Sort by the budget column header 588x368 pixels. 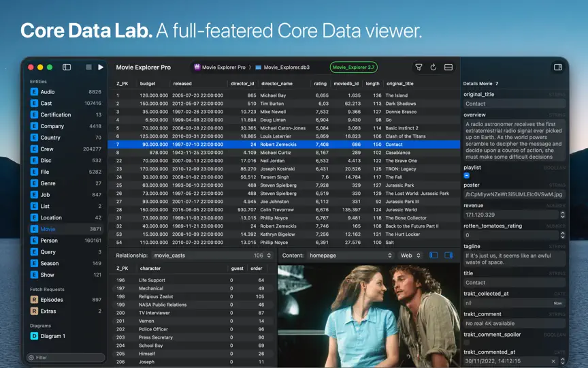pyautogui.click(x=148, y=84)
